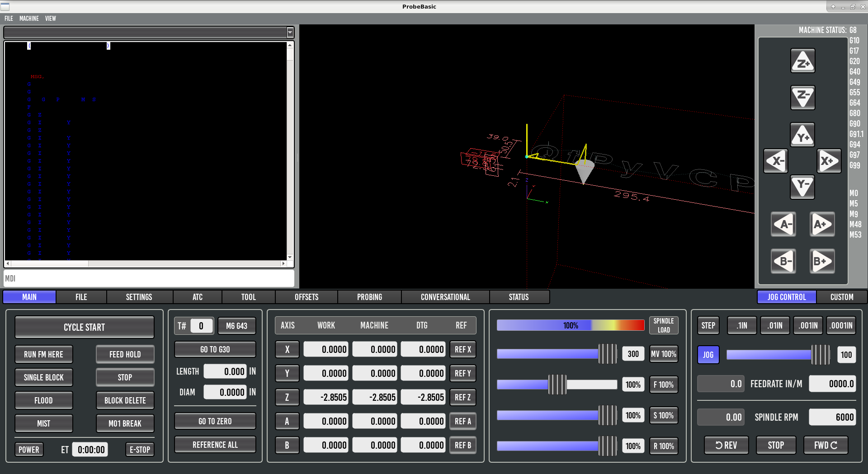Open the FILE menu

[x=9, y=19]
